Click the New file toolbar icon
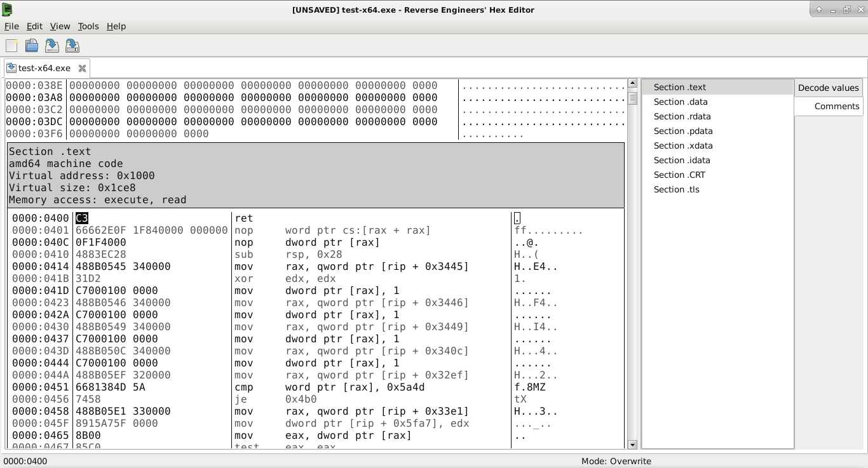 (x=11, y=46)
